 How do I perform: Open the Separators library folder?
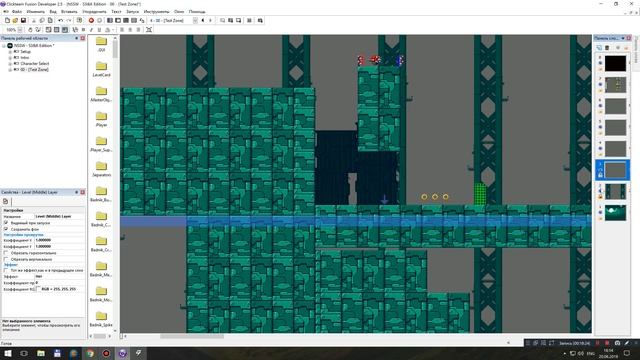pyautogui.click(x=101, y=169)
